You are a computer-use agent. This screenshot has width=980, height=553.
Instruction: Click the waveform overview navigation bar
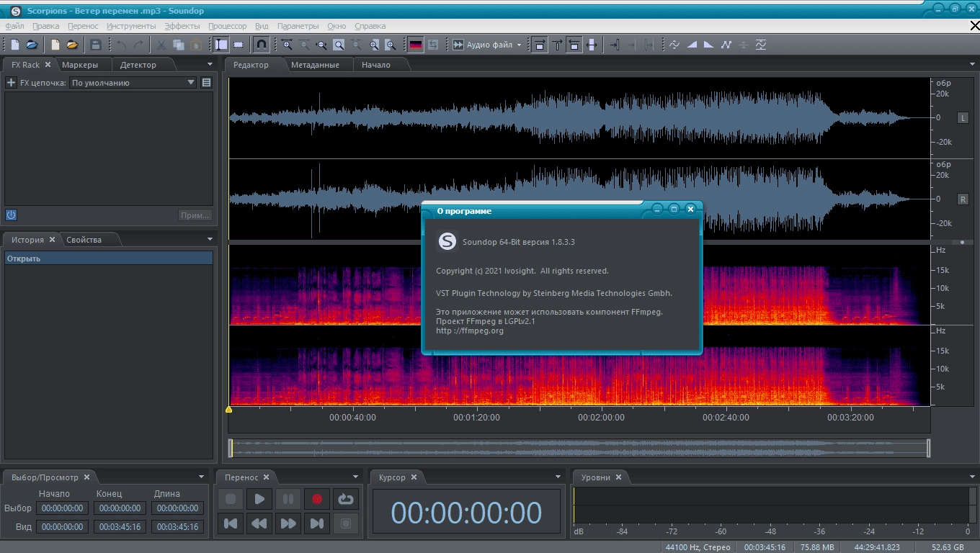(x=579, y=448)
